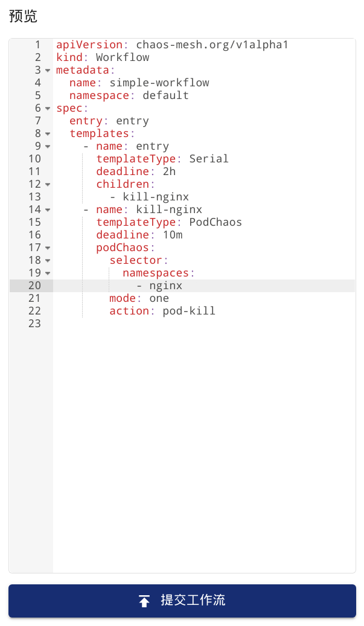Collapse the kill-nginx template at line 14
The width and height of the screenshot is (364, 626).
point(48,209)
